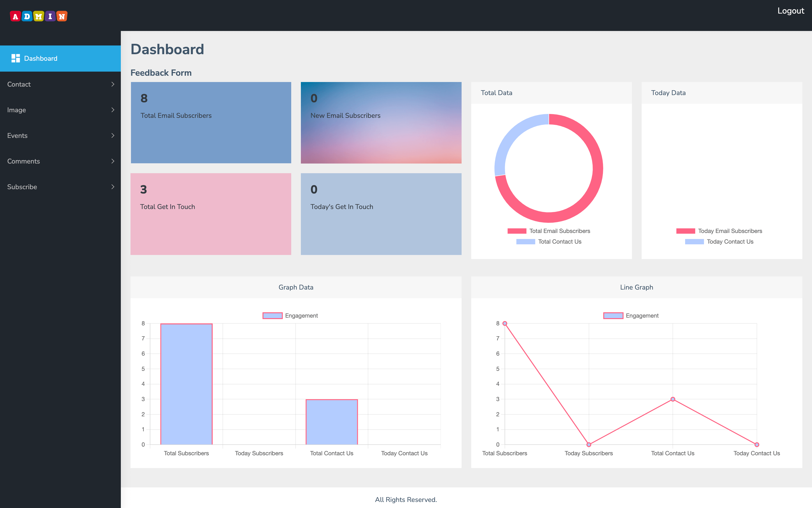Click the 'Graph Data' panel title
Viewport: 812px width, 508px height.
296,287
